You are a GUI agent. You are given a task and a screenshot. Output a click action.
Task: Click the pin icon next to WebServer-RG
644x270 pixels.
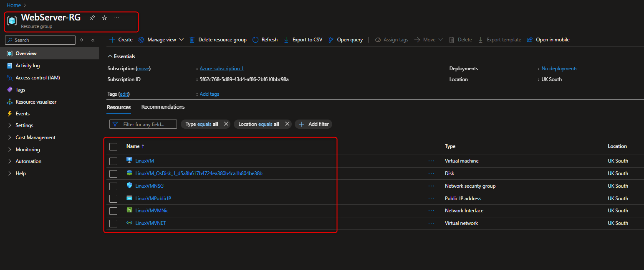(92, 18)
